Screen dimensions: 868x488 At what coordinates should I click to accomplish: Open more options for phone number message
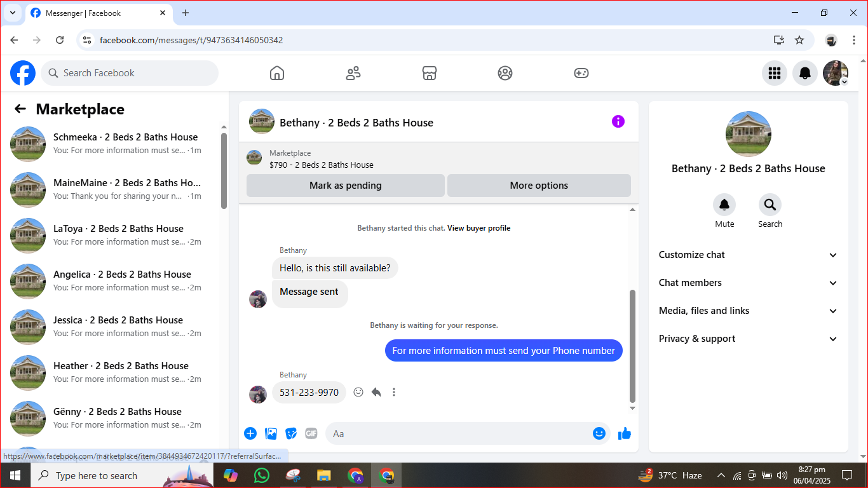tap(394, 392)
